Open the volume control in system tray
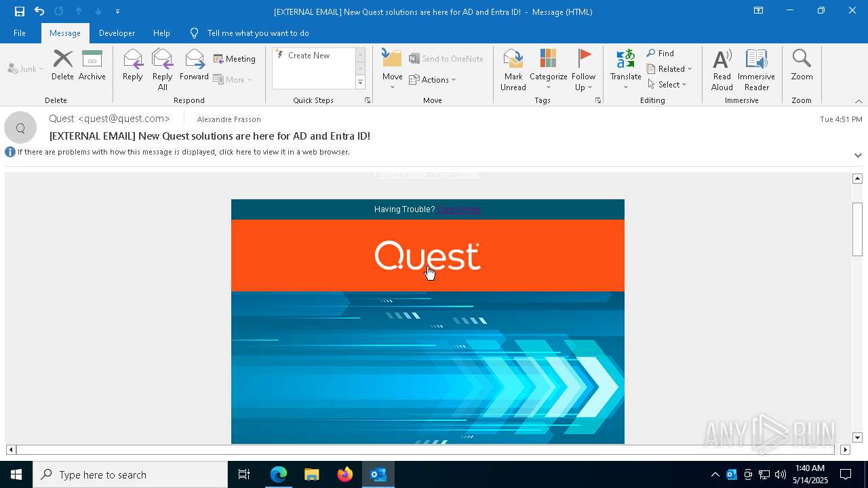The width and height of the screenshot is (868, 488). coord(781,474)
